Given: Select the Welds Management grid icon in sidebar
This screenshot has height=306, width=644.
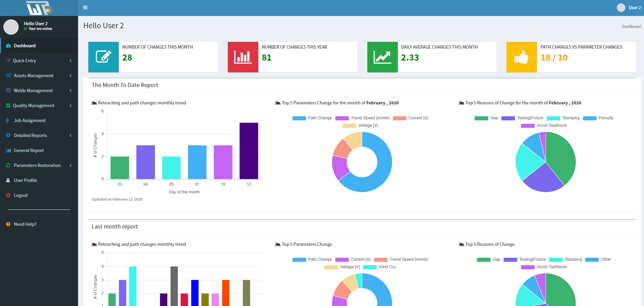Looking at the screenshot, I should pos(8,90).
